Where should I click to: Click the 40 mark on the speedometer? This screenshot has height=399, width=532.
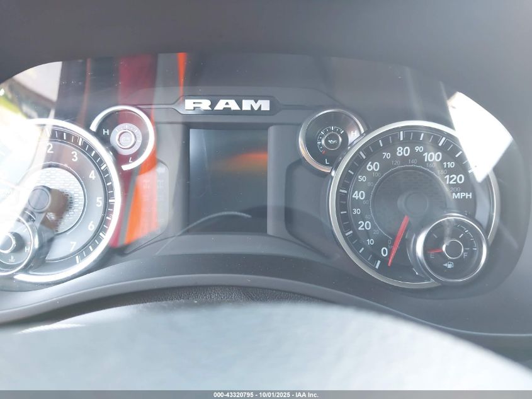pos(358,195)
